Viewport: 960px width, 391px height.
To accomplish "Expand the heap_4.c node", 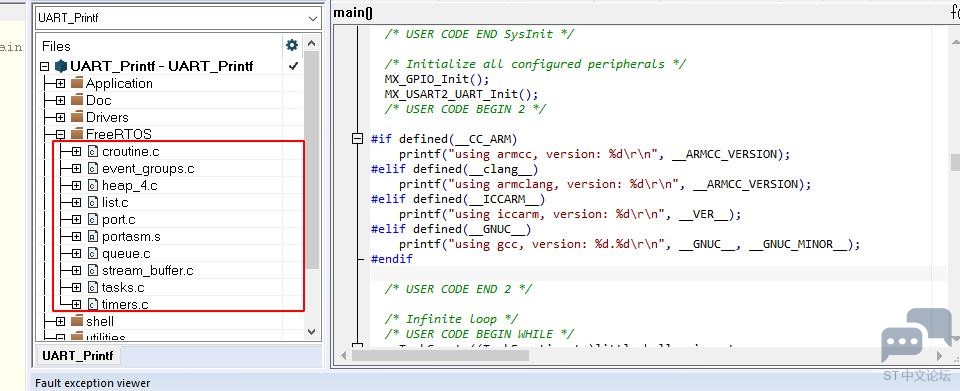I will point(76,185).
